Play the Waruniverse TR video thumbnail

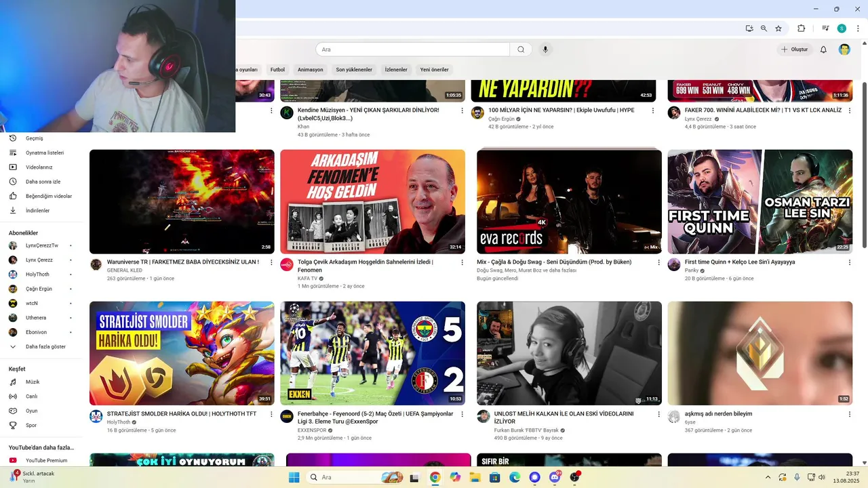pyautogui.click(x=182, y=201)
